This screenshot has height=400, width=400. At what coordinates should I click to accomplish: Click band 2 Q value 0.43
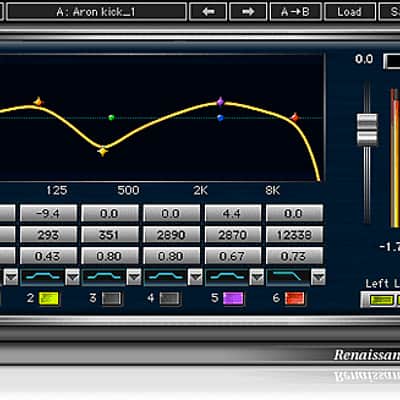48,256
